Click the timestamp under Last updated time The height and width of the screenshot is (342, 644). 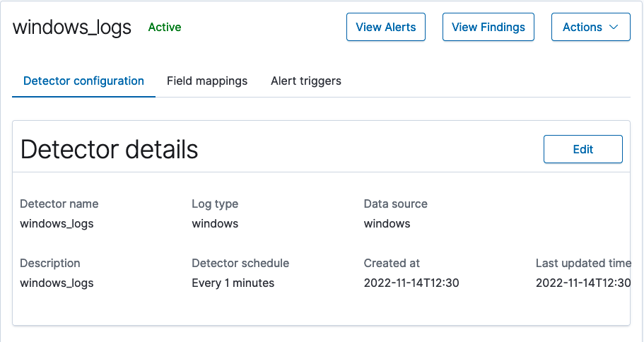click(582, 283)
